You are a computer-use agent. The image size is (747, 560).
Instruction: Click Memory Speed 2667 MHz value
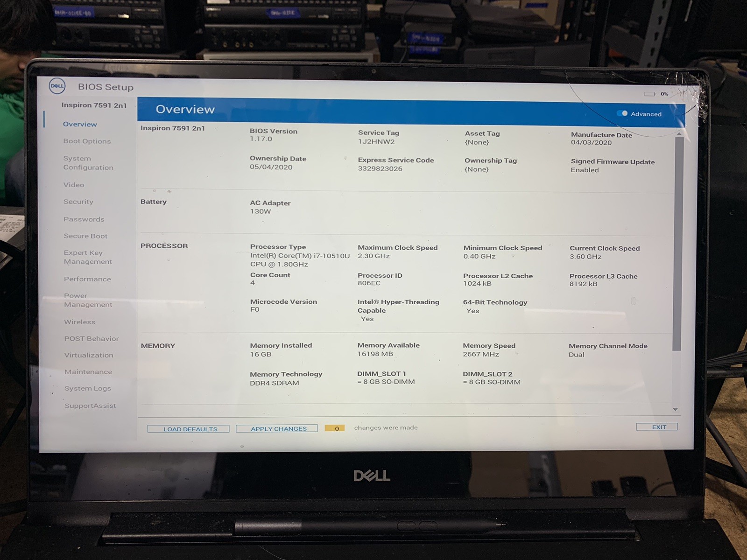pos(481,354)
